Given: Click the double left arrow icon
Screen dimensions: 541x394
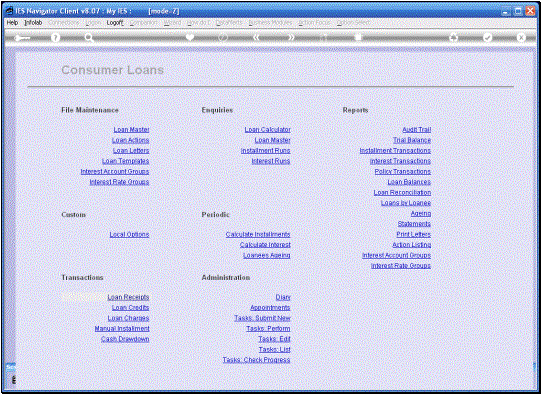Looking at the screenshot, I should pyautogui.click(x=256, y=37).
